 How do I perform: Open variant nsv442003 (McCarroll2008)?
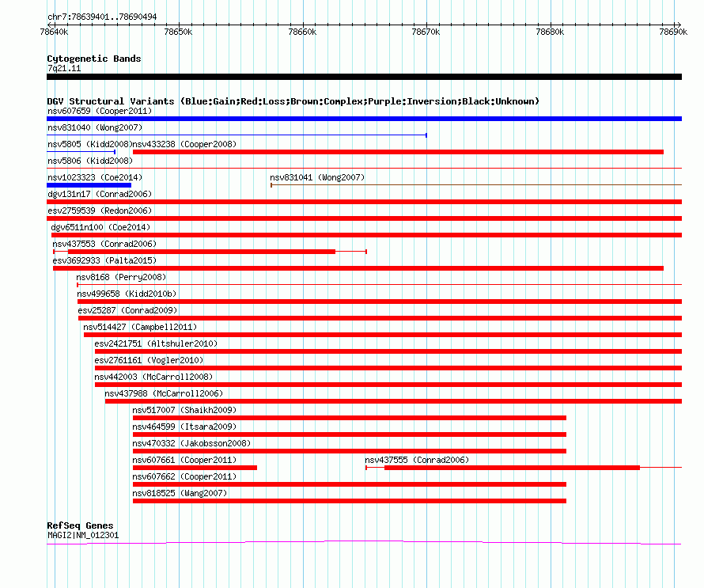pos(153,377)
